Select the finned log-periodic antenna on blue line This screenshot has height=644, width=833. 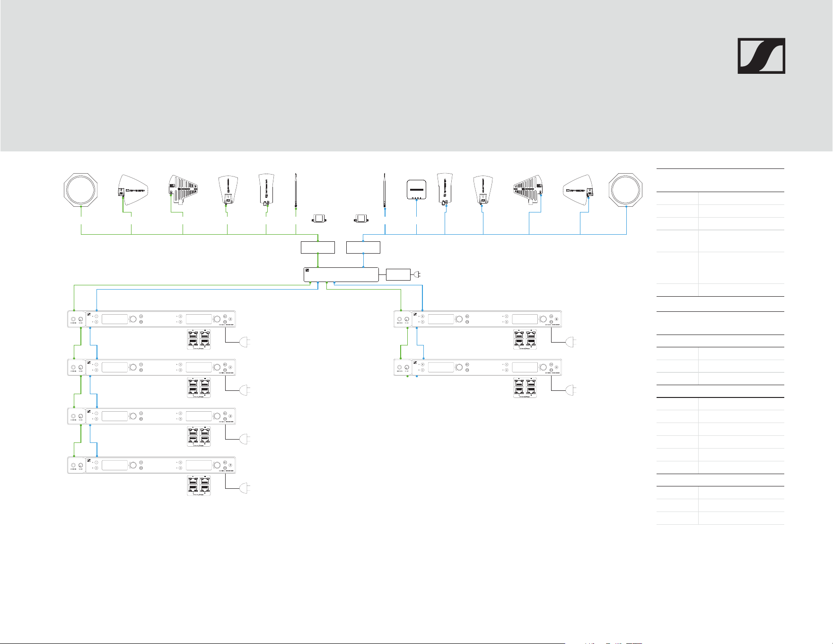point(528,190)
